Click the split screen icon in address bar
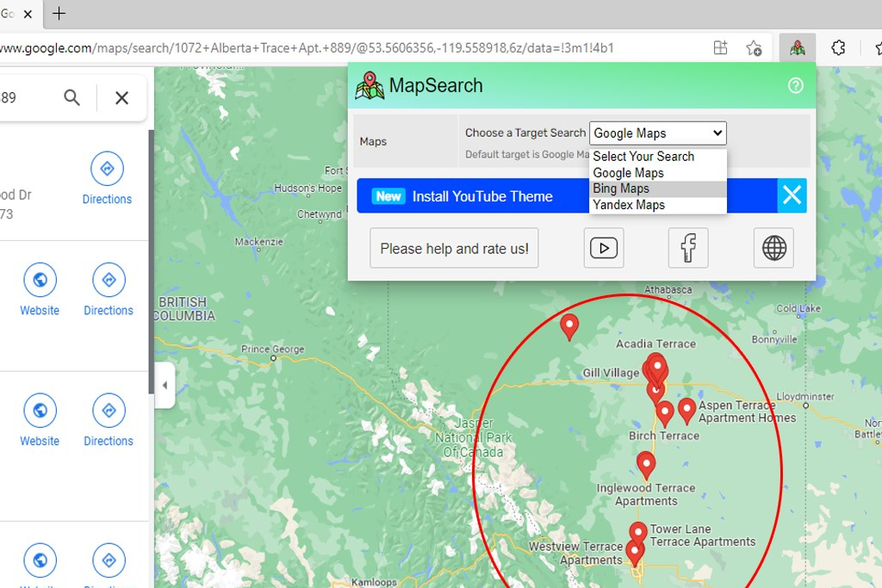 (x=721, y=48)
